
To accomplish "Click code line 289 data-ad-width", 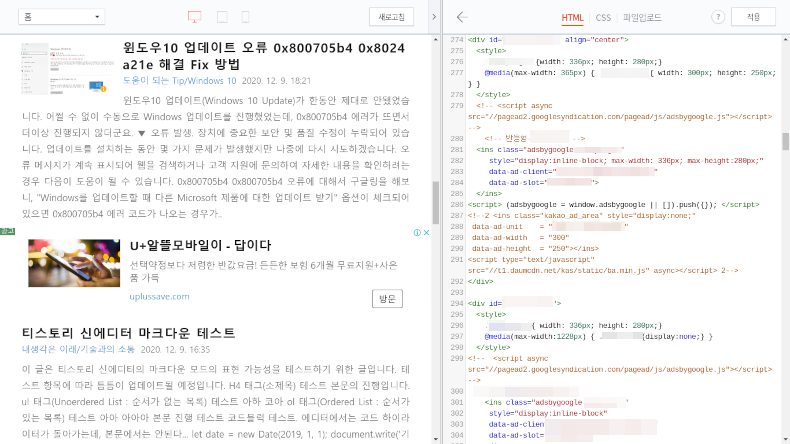I will 520,238.
